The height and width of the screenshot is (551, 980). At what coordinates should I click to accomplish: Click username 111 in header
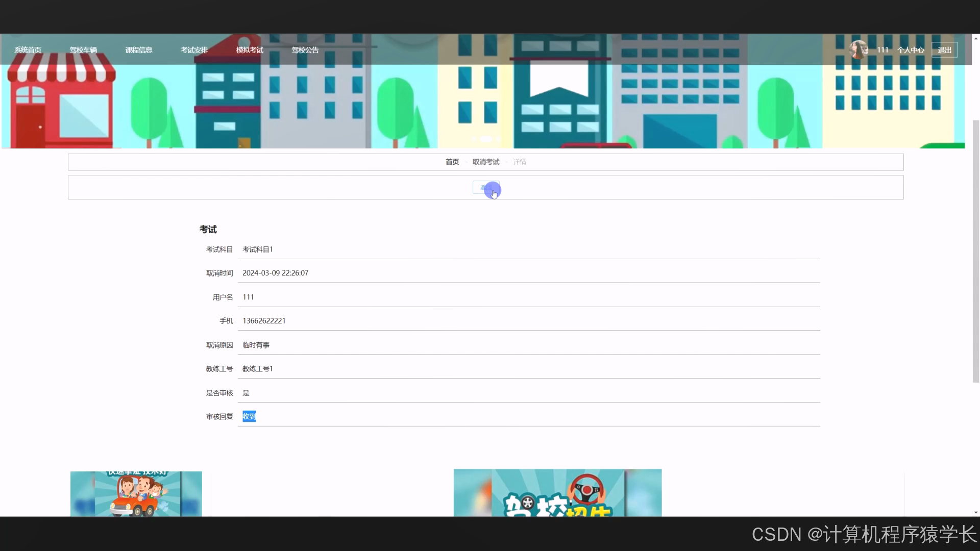pos(883,50)
